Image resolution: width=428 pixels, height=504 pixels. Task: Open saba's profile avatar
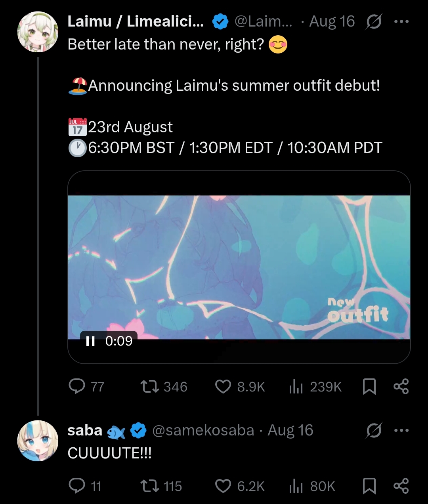point(38,441)
